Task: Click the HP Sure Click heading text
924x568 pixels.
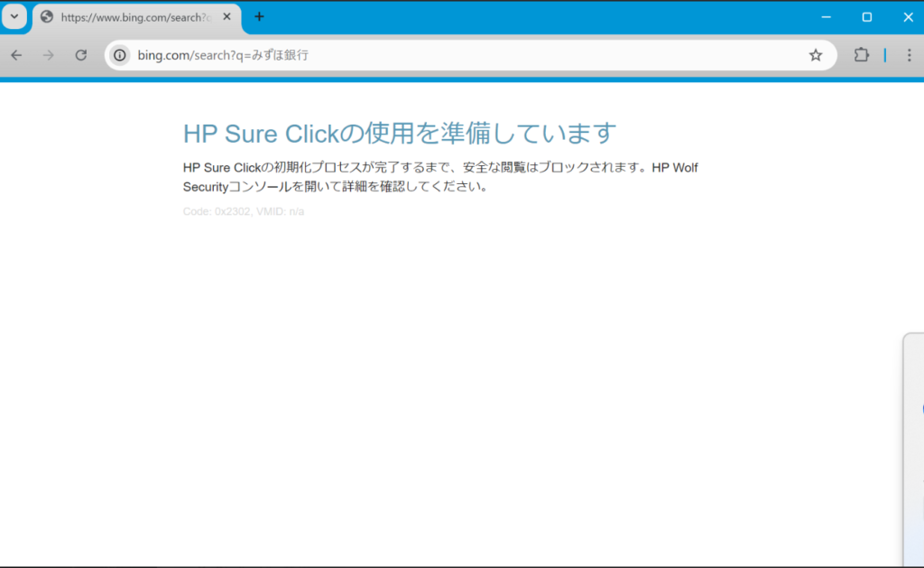Action: (399, 134)
